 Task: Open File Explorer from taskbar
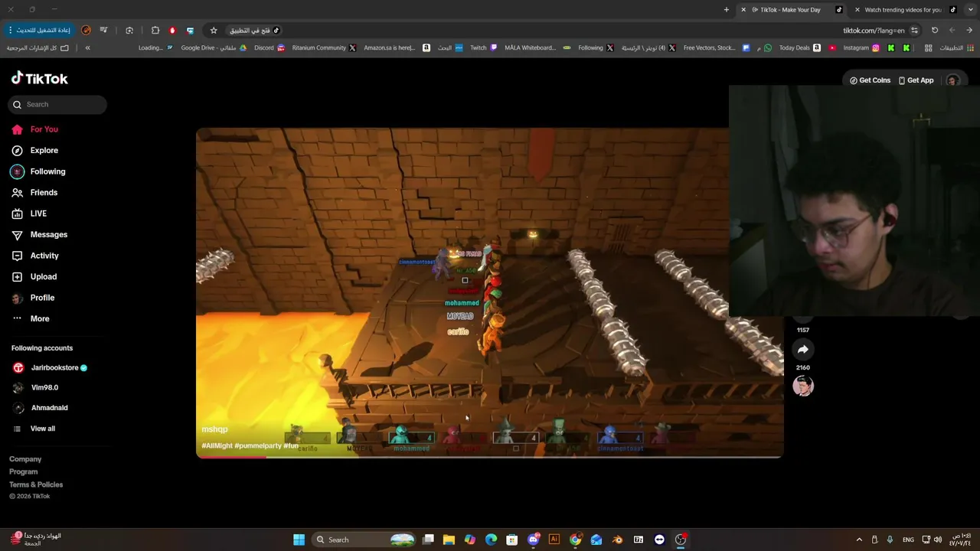449,540
